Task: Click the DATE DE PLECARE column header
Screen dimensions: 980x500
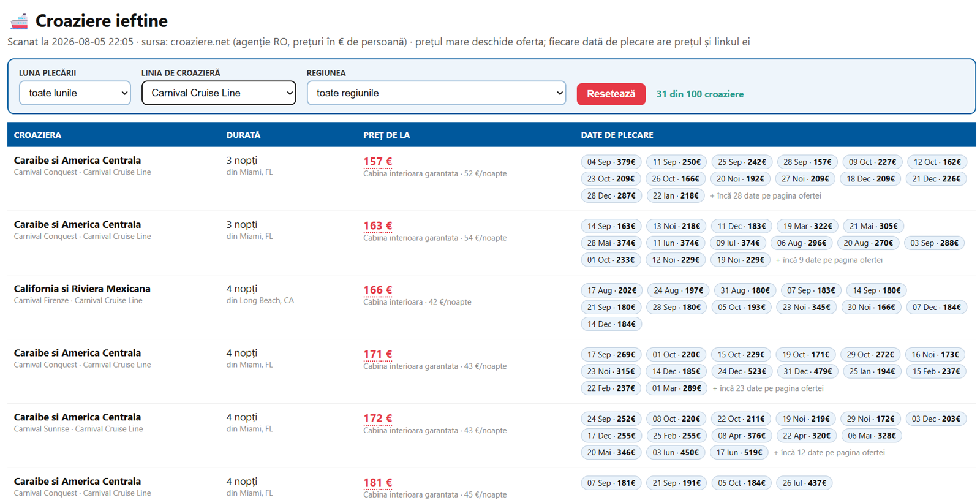Action: (617, 135)
